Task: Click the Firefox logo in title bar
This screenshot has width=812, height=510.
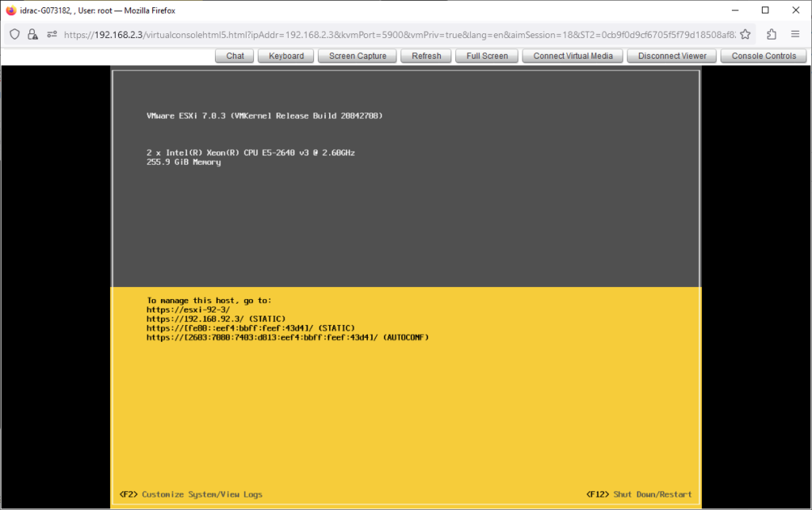Action: tap(11, 10)
